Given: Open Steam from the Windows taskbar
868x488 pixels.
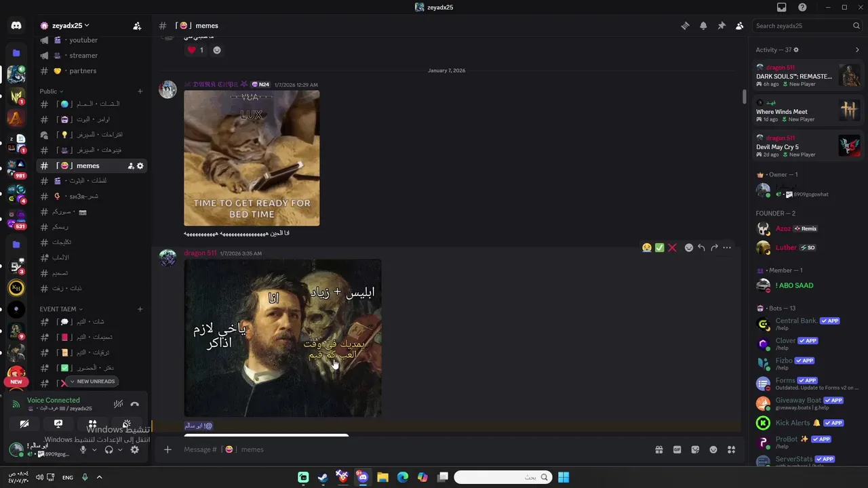Looking at the screenshot, I should pos(323,477).
